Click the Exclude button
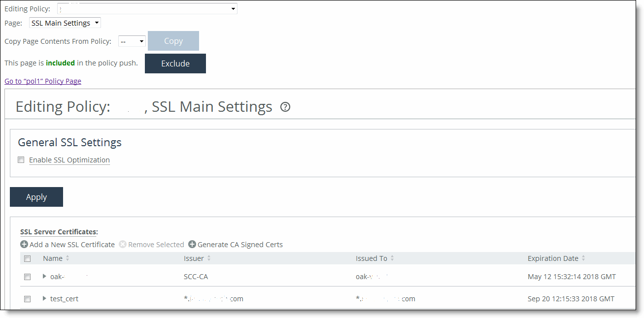 [x=175, y=64]
